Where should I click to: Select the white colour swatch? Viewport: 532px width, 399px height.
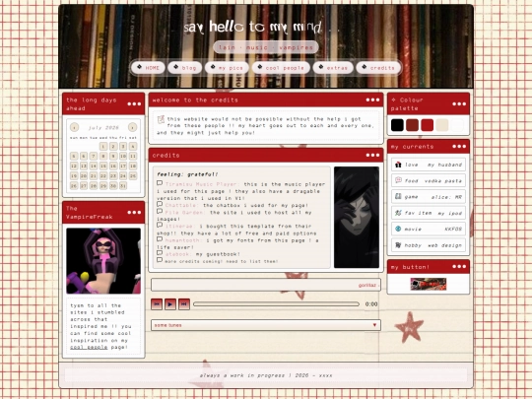point(457,125)
